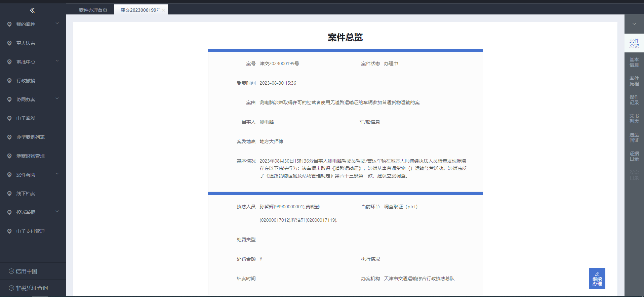
Task: Jump to 送达回证 section
Action: point(634,137)
